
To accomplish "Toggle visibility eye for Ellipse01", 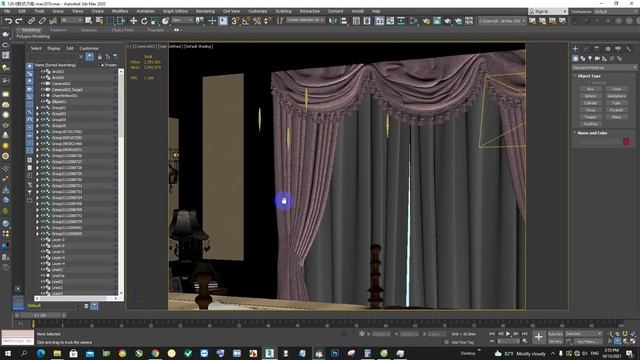I will [42, 102].
